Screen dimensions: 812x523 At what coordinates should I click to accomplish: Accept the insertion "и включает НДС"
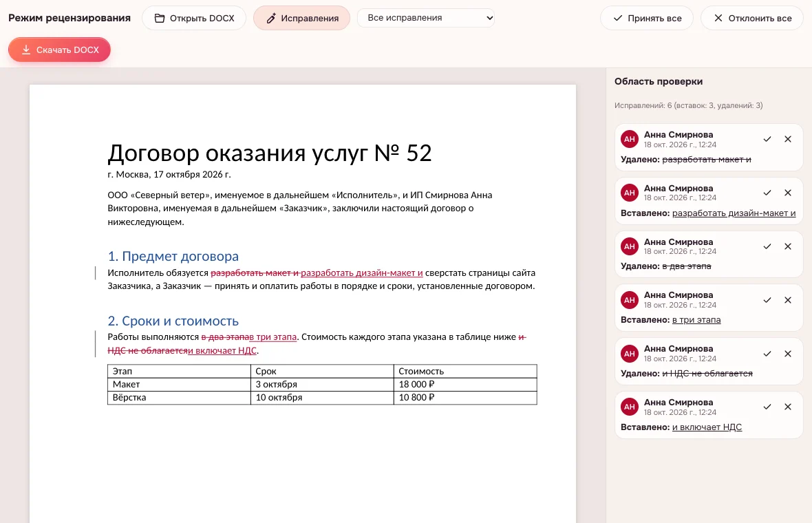767,407
